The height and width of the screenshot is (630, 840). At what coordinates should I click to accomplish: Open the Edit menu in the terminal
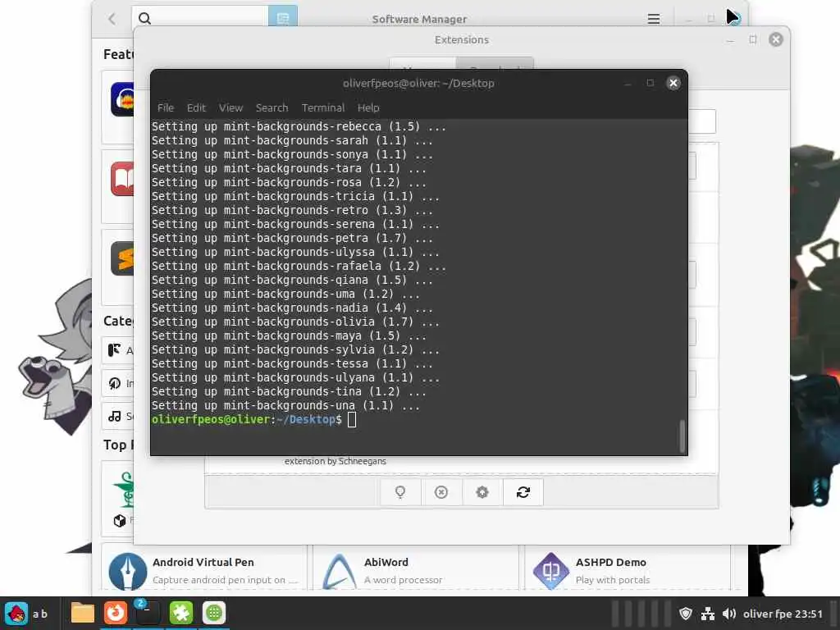point(196,107)
